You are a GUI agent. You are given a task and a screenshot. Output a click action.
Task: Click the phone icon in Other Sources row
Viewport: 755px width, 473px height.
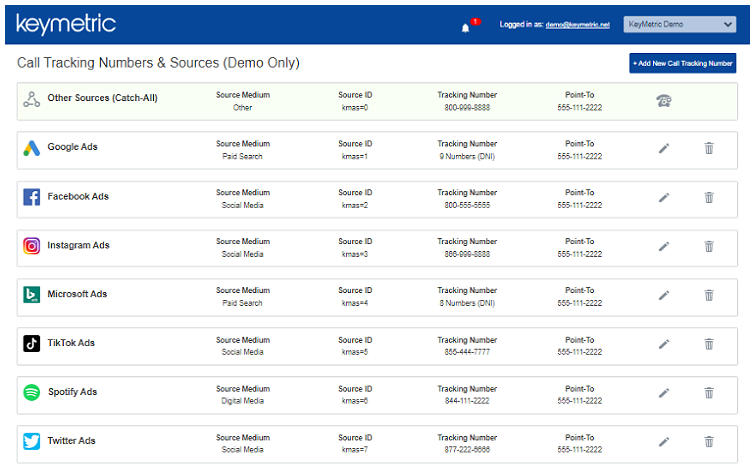pos(664,101)
